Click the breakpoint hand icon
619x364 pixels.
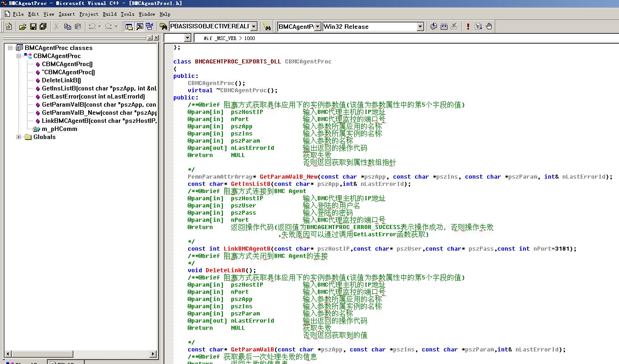click(x=489, y=27)
